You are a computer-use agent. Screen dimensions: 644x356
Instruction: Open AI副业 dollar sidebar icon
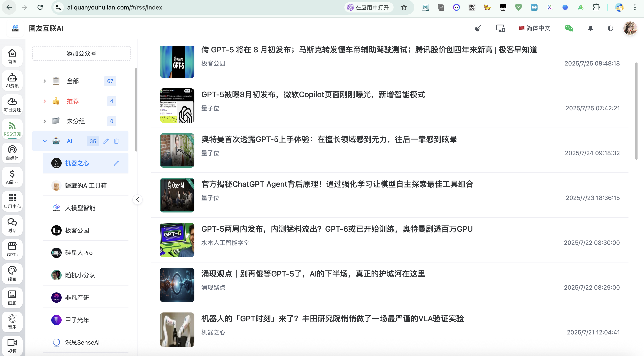12,177
